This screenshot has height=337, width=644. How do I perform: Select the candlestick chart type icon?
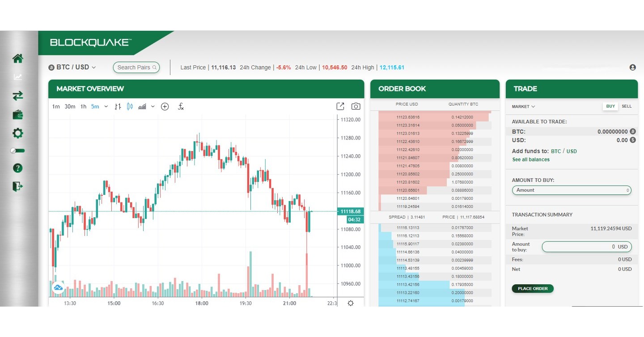130,106
